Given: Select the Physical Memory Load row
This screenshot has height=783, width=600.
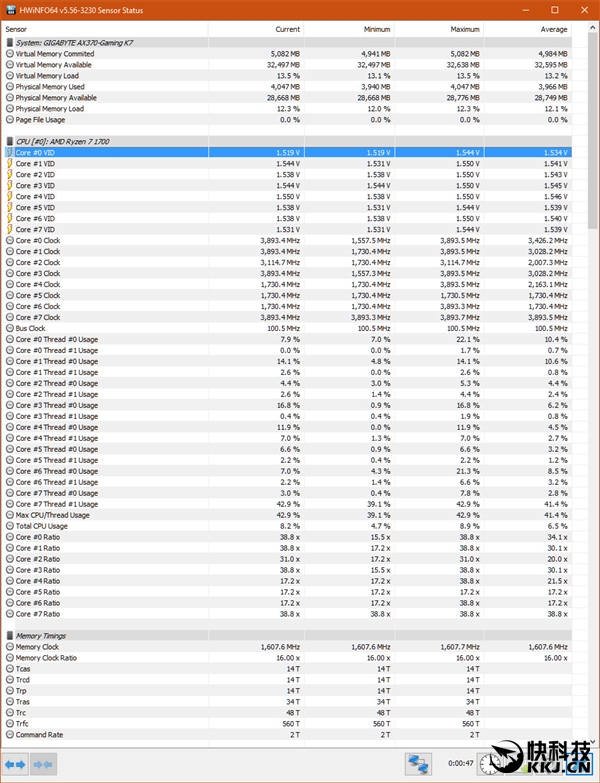Looking at the screenshot, I should click(287, 108).
